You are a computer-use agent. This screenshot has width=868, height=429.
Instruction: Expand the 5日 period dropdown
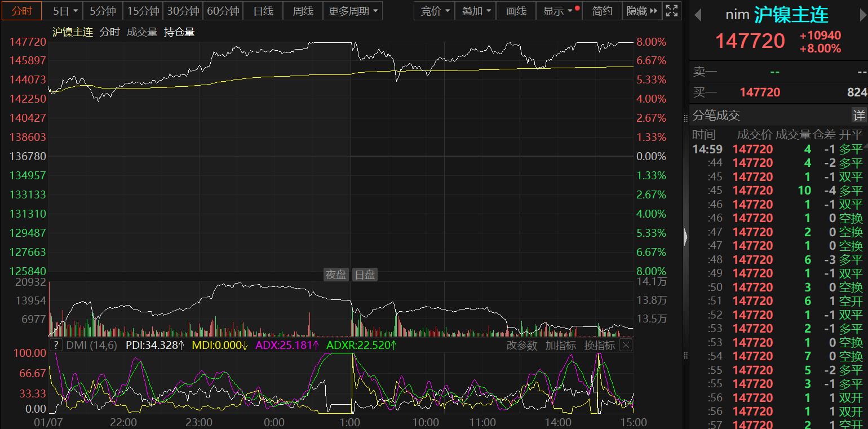[x=65, y=11]
